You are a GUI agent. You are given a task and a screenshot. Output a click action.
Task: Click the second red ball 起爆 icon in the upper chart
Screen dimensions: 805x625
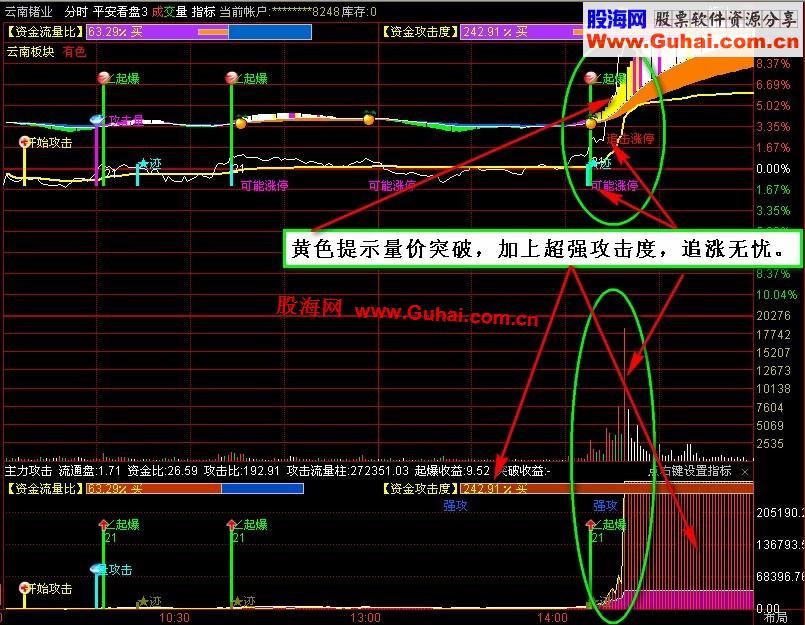(x=232, y=78)
